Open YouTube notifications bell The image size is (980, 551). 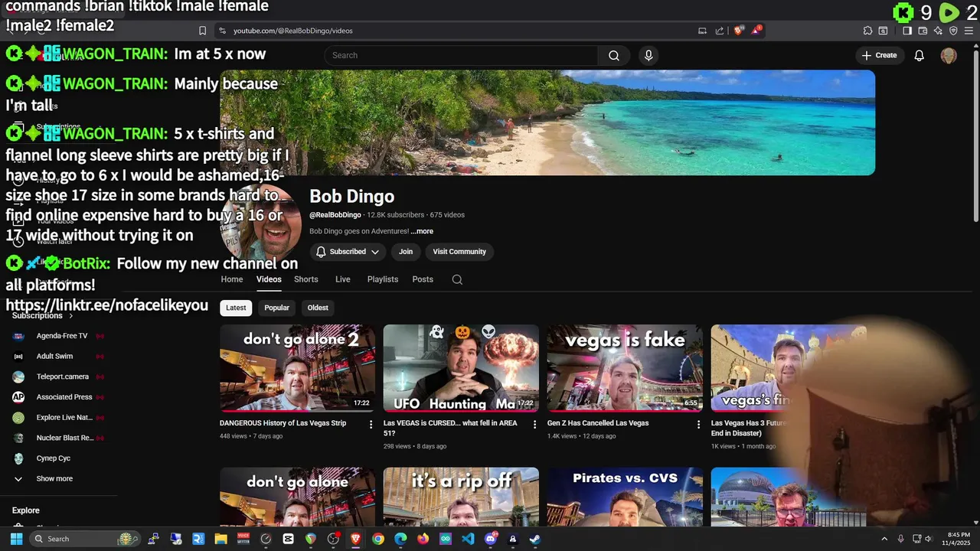pos(919,55)
